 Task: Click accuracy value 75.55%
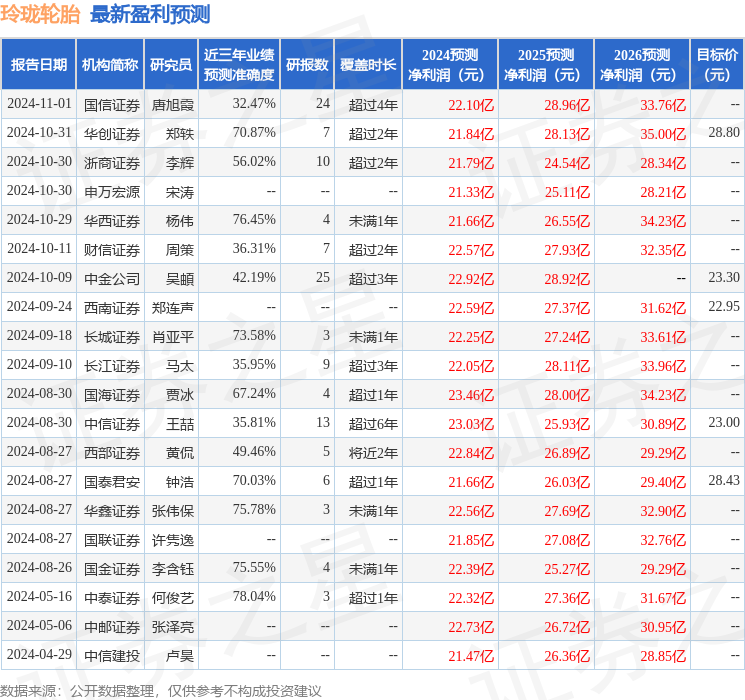coord(254,567)
